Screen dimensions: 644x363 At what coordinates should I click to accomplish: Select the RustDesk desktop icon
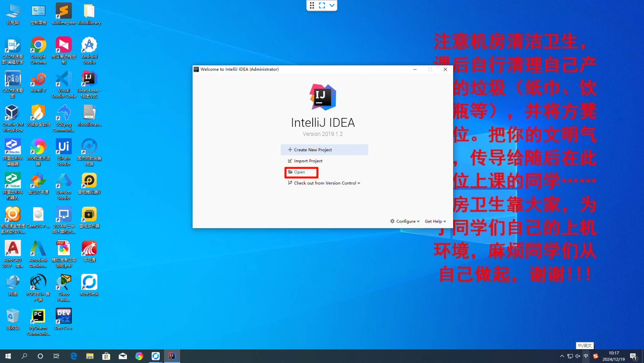pyautogui.click(x=89, y=285)
